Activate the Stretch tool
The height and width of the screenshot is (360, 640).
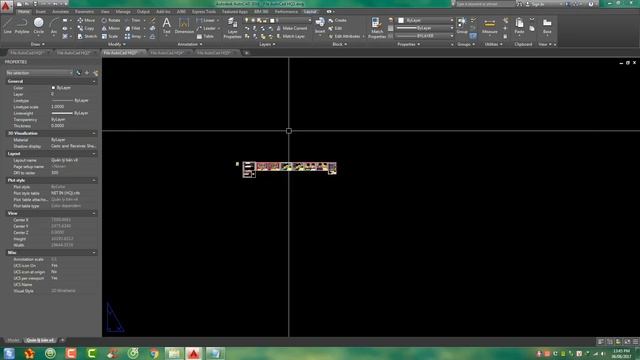click(x=87, y=36)
